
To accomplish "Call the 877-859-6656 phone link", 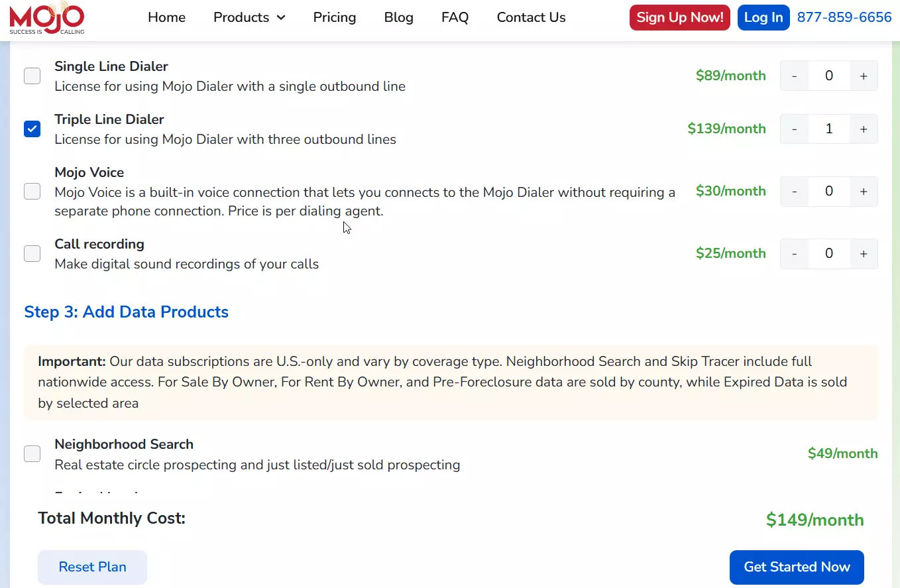I will [844, 17].
